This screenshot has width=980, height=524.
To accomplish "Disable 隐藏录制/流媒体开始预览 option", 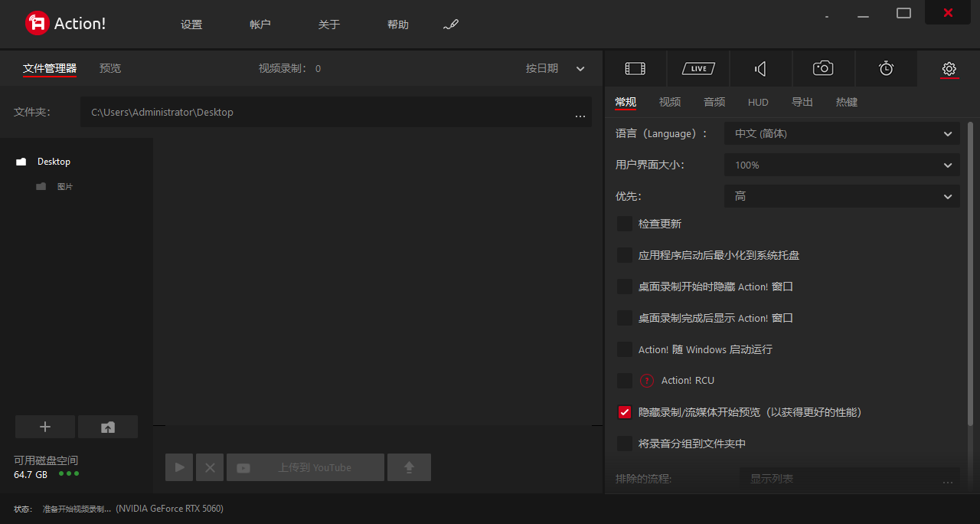I will [x=625, y=412].
